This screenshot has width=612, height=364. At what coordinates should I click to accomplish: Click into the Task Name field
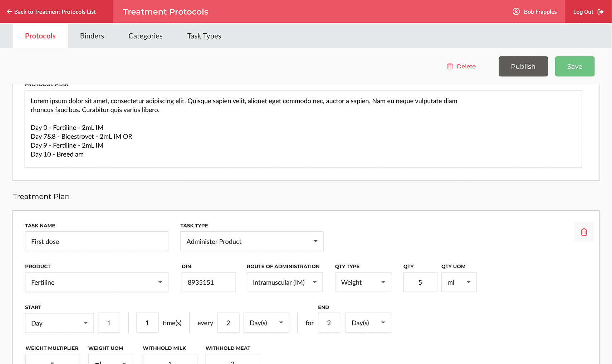coord(97,241)
